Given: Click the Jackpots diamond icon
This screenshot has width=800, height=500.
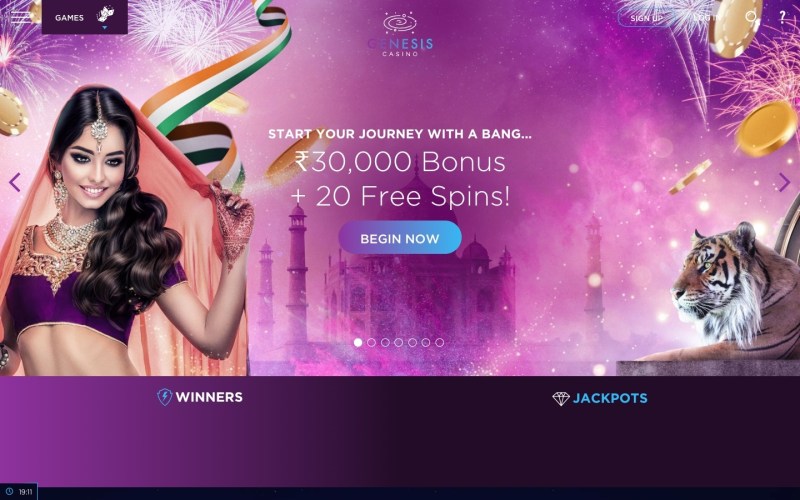Looking at the screenshot, I should tap(560, 398).
